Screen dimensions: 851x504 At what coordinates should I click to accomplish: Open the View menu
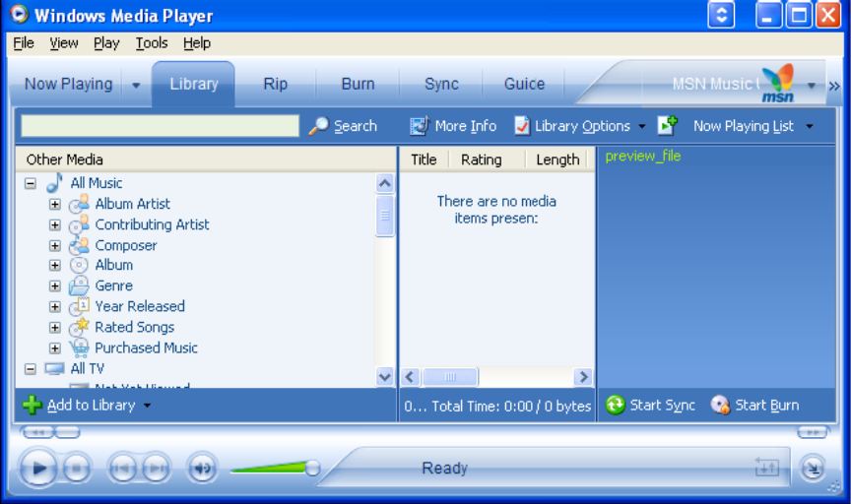pyautogui.click(x=64, y=43)
